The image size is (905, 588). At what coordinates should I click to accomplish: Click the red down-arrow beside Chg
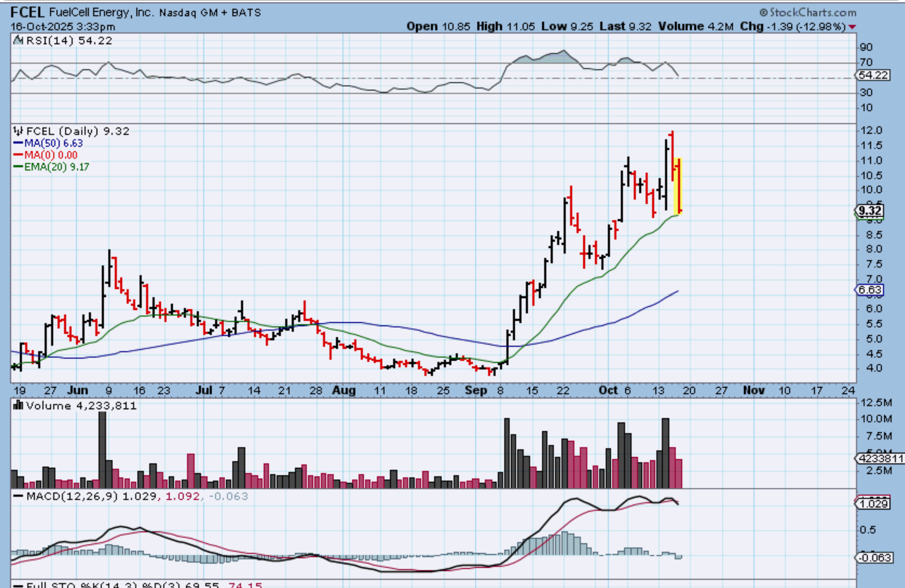tap(852, 27)
